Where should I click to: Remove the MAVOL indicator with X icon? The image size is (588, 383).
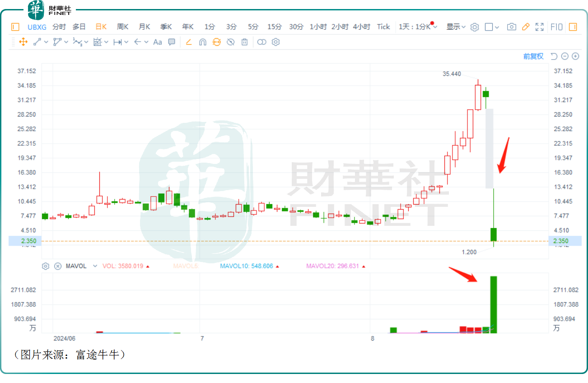57,266
